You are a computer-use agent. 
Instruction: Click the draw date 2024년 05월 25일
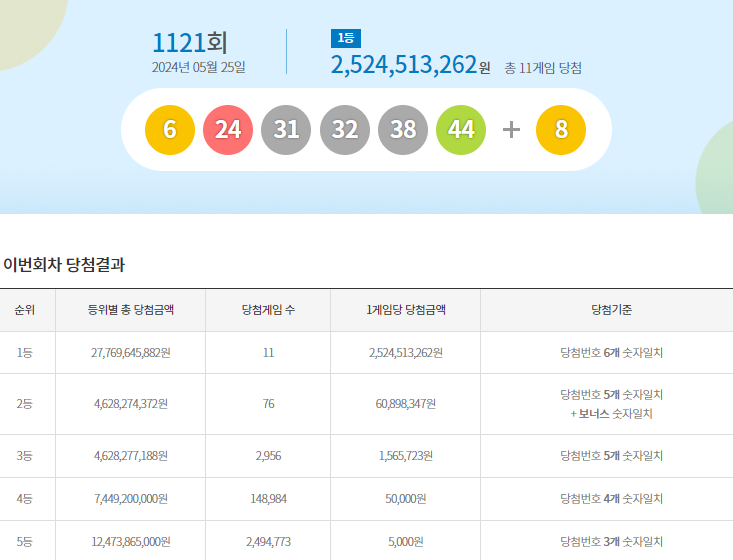(x=199, y=67)
